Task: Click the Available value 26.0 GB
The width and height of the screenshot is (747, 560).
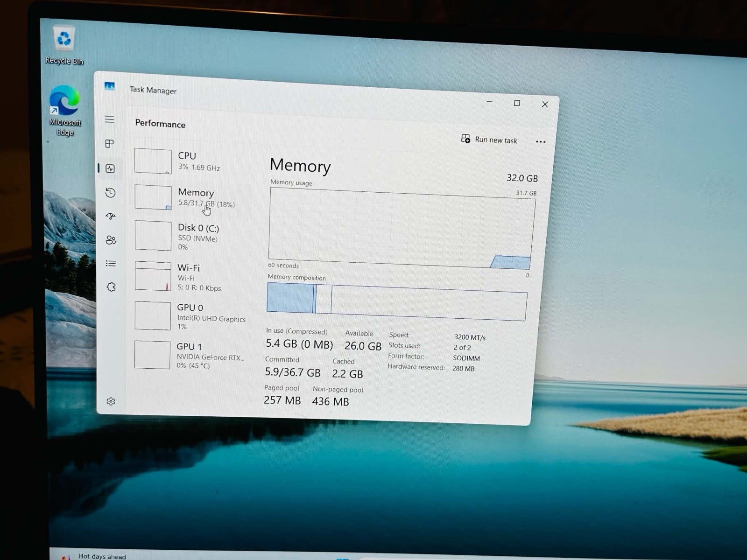Action: pyautogui.click(x=363, y=346)
